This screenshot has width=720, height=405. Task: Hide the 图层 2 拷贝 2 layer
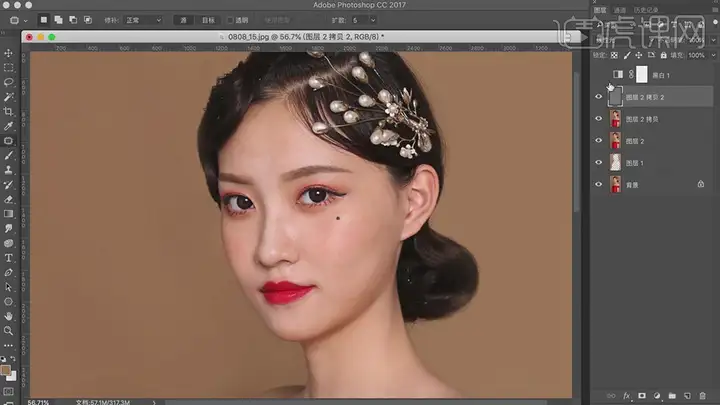pyautogui.click(x=598, y=97)
